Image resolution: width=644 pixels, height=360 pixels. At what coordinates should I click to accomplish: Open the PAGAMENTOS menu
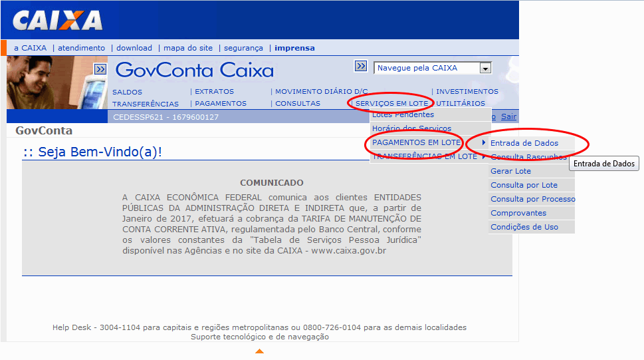[x=221, y=103]
